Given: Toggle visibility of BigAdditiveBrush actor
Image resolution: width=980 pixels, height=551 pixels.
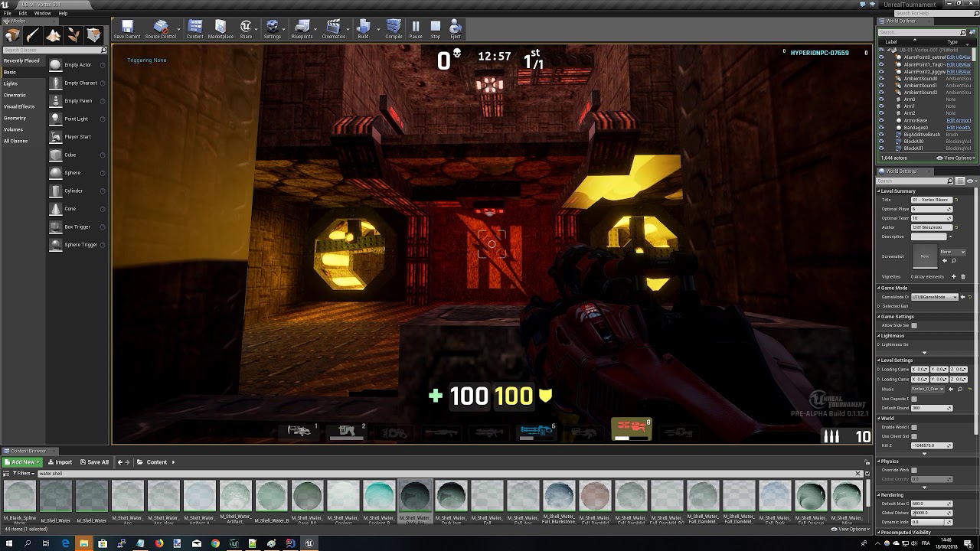Looking at the screenshot, I should (x=881, y=135).
